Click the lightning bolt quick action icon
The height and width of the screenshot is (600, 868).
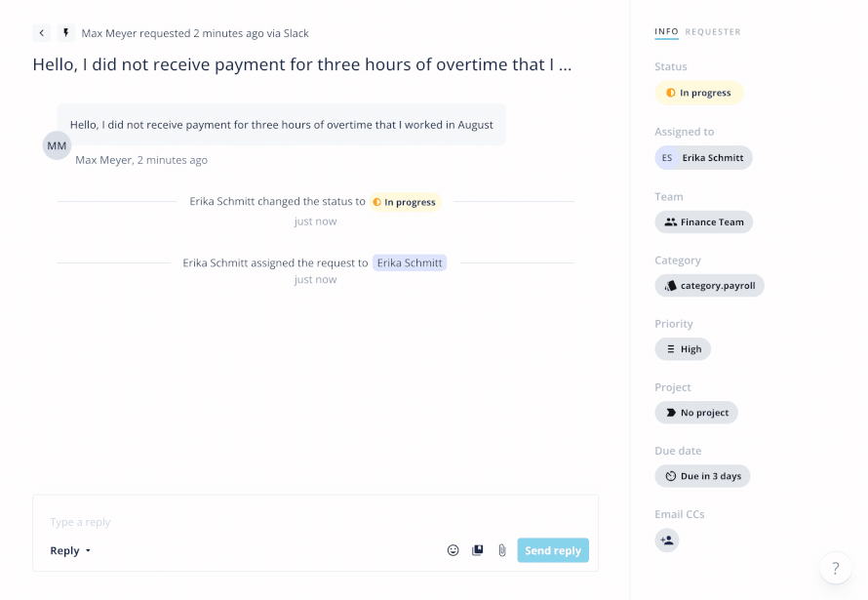point(66,33)
